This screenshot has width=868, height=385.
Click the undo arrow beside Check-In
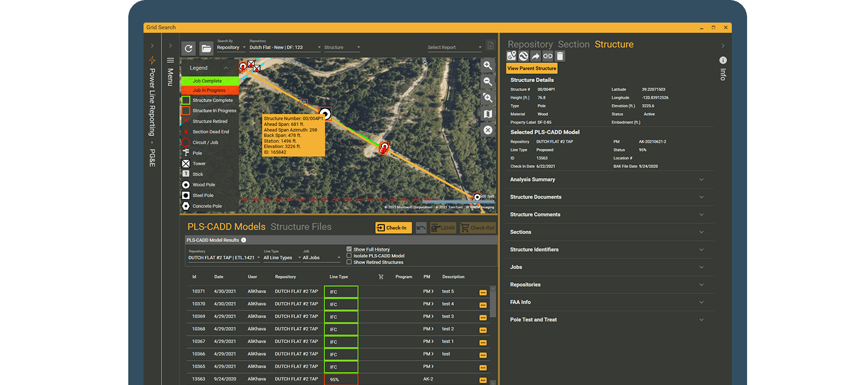[x=421, y=228]
